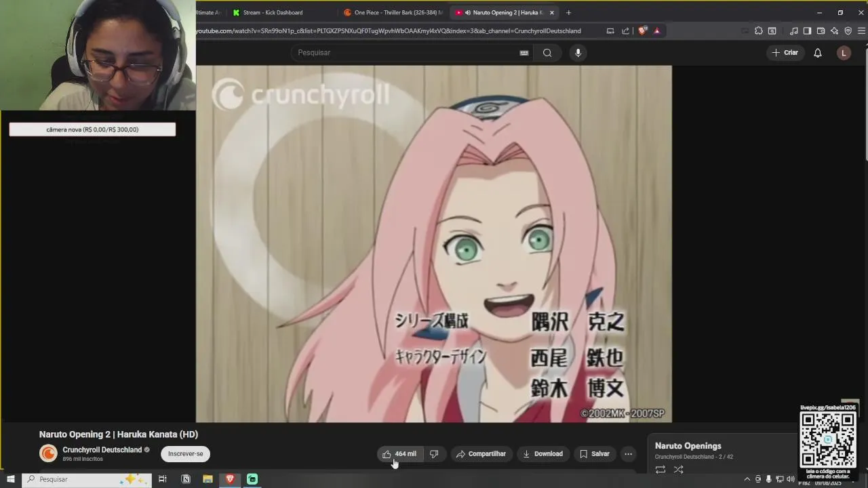Toggle playlist shuffle icon

(x=678, y=470)
